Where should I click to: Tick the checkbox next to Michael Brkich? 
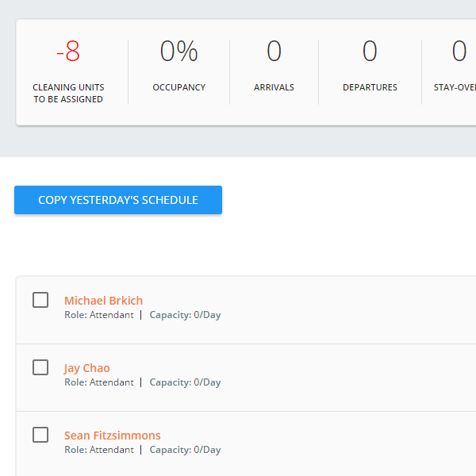pos(40,300)
